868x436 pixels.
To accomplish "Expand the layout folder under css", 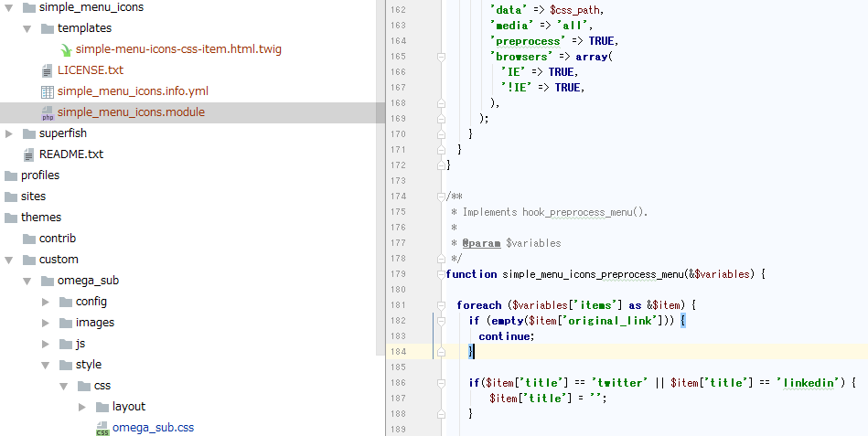I will click(x=82, y=407).
